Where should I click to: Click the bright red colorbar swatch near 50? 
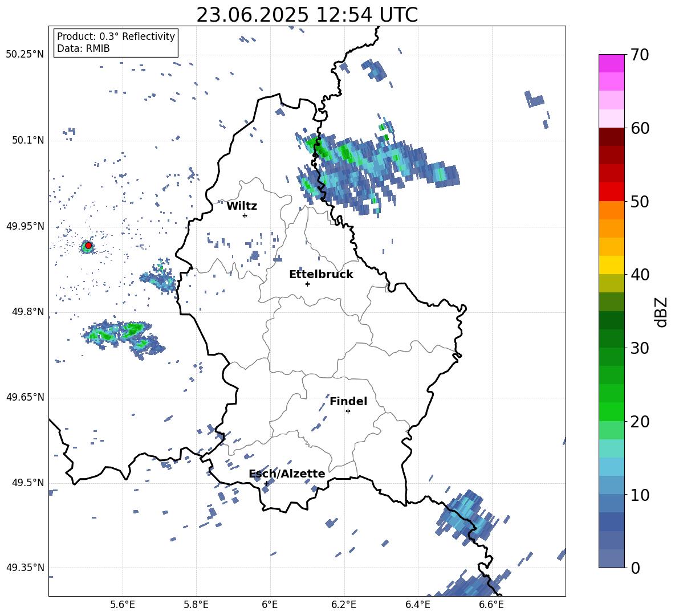(611, 192)
